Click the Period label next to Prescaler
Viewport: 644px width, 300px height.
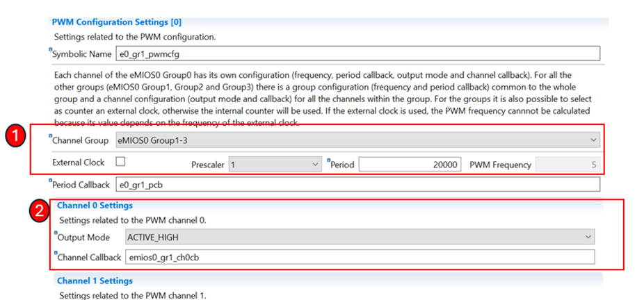pos(342,165)
